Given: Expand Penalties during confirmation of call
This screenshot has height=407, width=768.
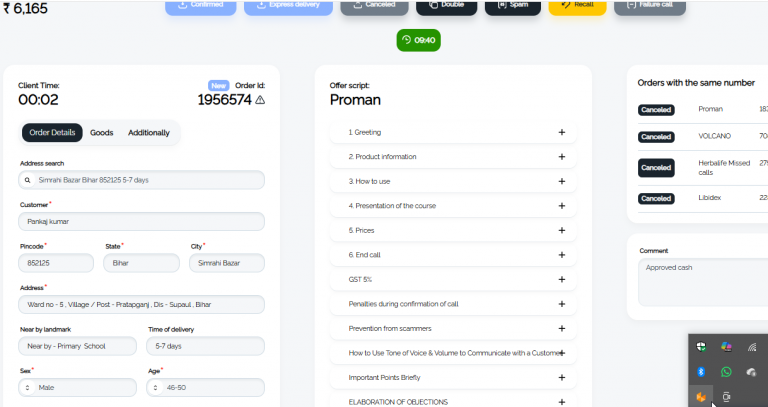Looking at the screenshot, I should pyautogui.click(x=453, y=304).
